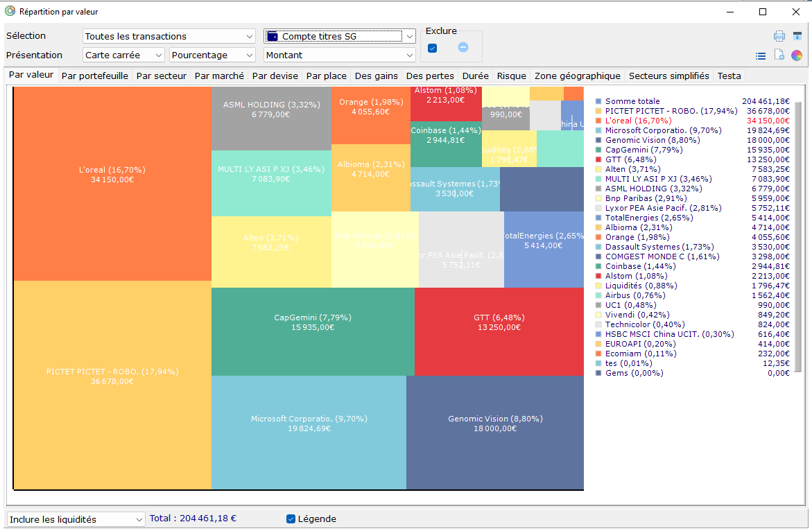This screenshot has width=812, height=531.
Task: Click the legend label "Microsoft Corporatio. (9,70%)"
Action: tap(664, 130)
